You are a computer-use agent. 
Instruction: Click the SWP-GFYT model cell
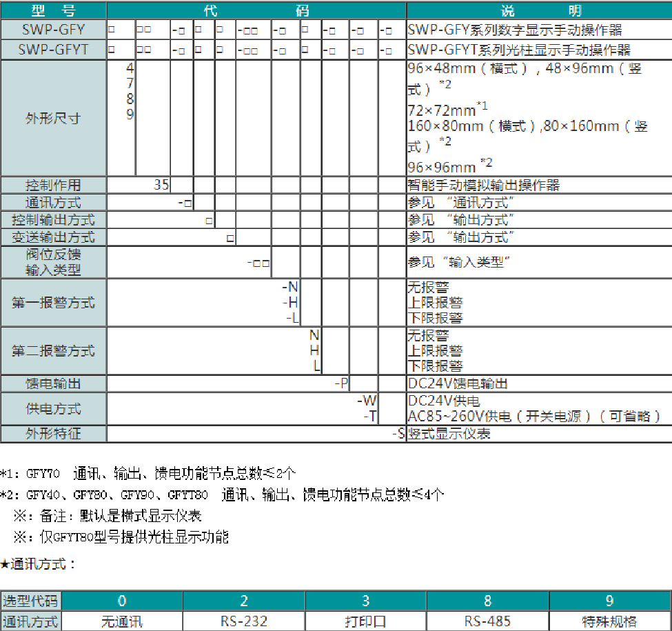pyautogui.click(x=54, y=50)
